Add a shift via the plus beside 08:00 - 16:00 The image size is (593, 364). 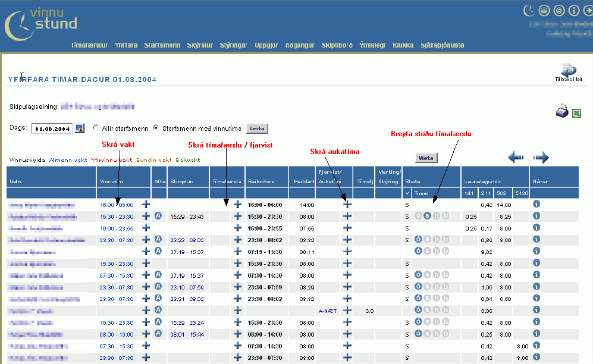146,334
